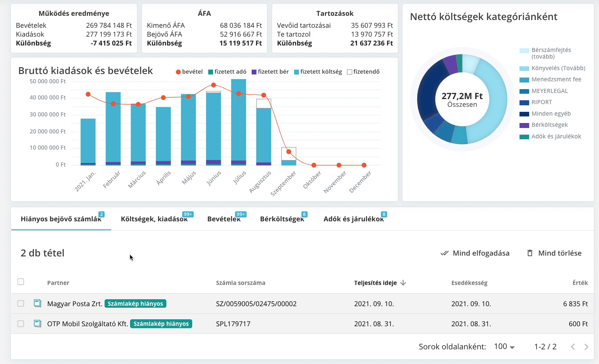The height and width of the screenshot is (364, 599).
Task: Click the Vevőid tartozásai amount 35 607 993 Ft
Action: point(372,25)
